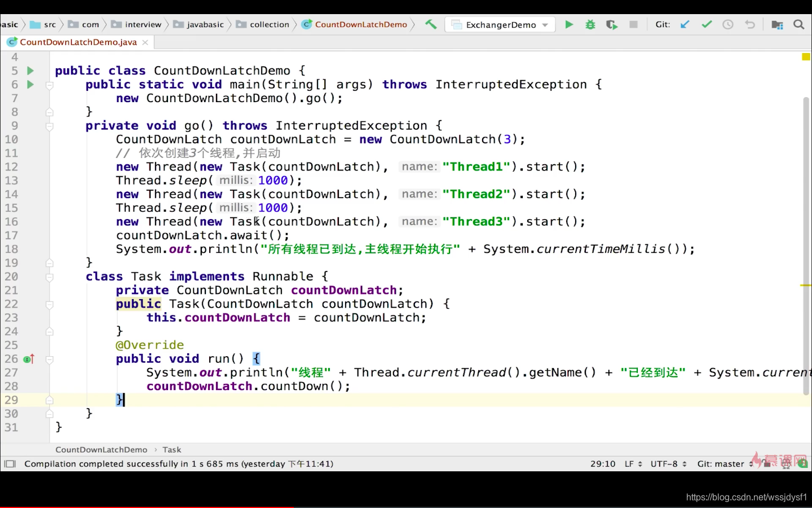The image size is (812, 508).
Task: Collapse Task class fold on line 20
Action: (x=50, y=277)
